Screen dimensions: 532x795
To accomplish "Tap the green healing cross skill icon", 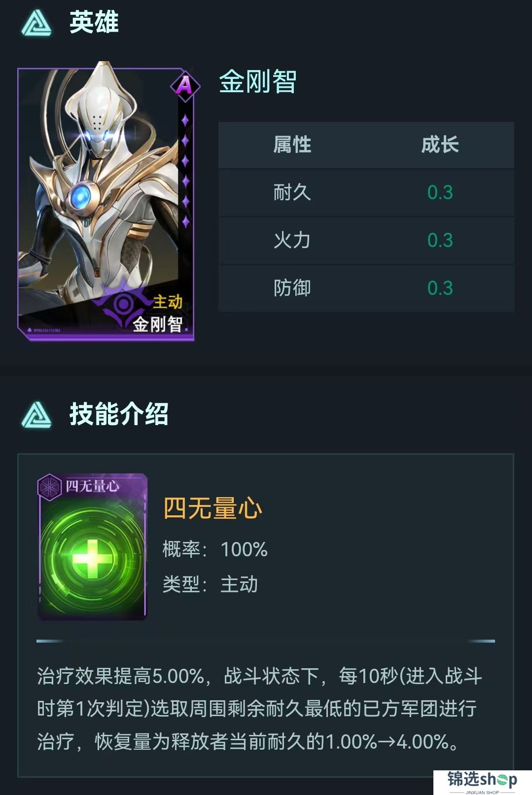I will point(92,558).
